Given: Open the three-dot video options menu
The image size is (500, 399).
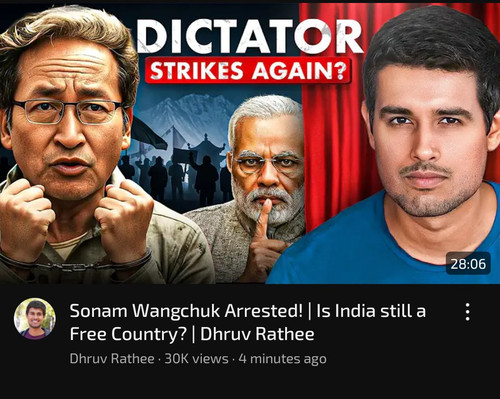Looking at the screenshot, I should pos(468,312).
